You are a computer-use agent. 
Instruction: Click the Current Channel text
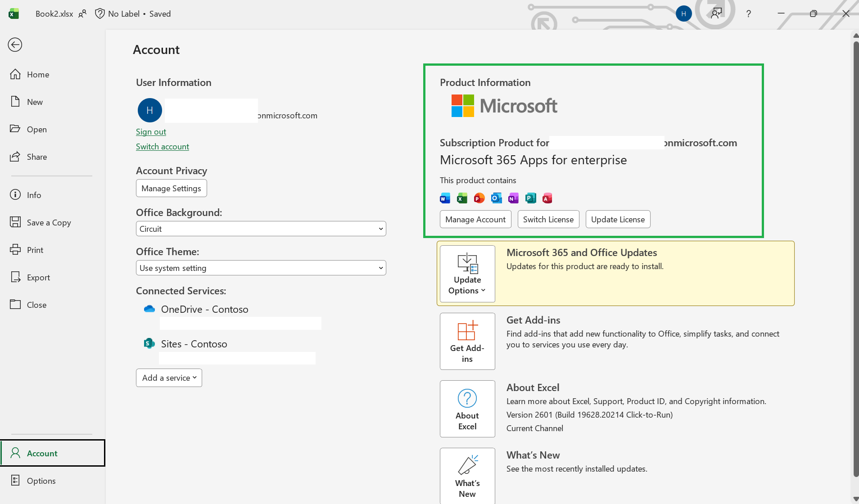[535, 428]
